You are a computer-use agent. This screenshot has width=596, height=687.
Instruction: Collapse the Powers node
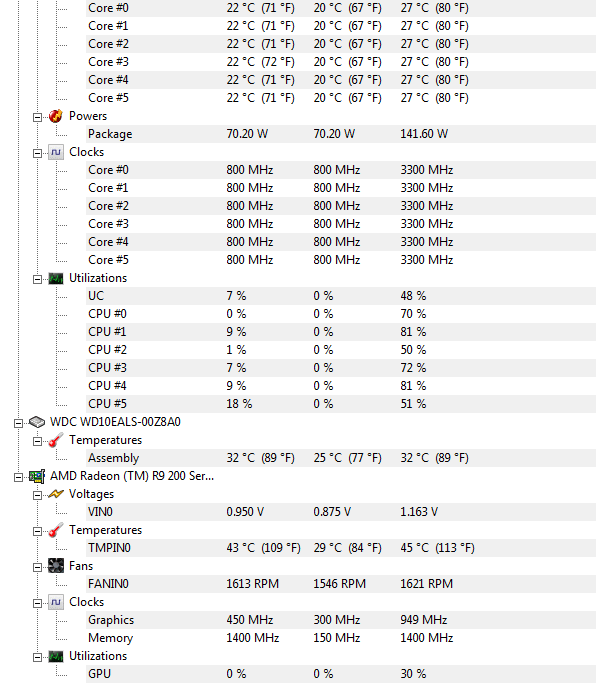(37, 117)
